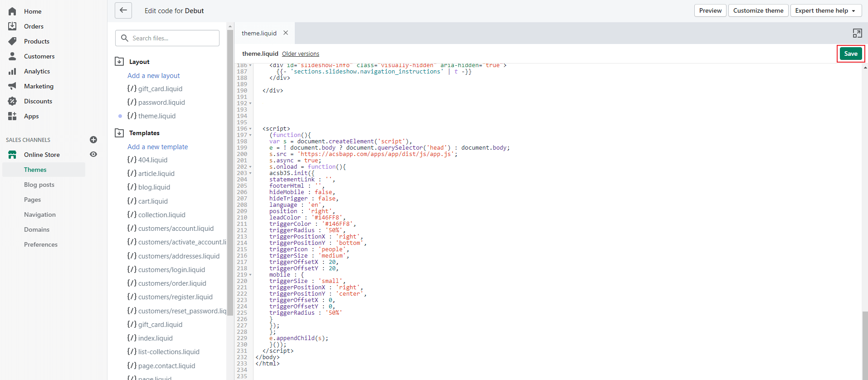Click the Customers person icon

12,56
